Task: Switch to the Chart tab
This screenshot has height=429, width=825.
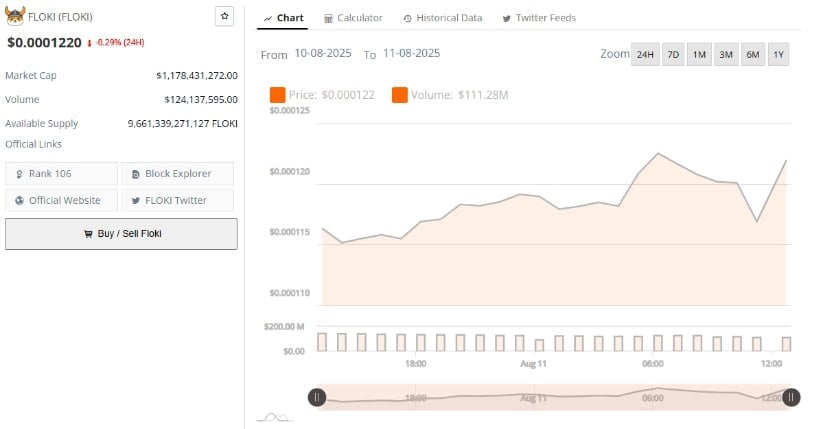Action: point(283,18)
